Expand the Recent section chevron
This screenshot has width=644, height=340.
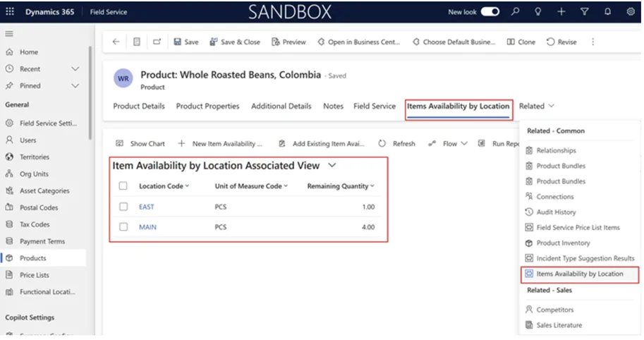point(75,68)
